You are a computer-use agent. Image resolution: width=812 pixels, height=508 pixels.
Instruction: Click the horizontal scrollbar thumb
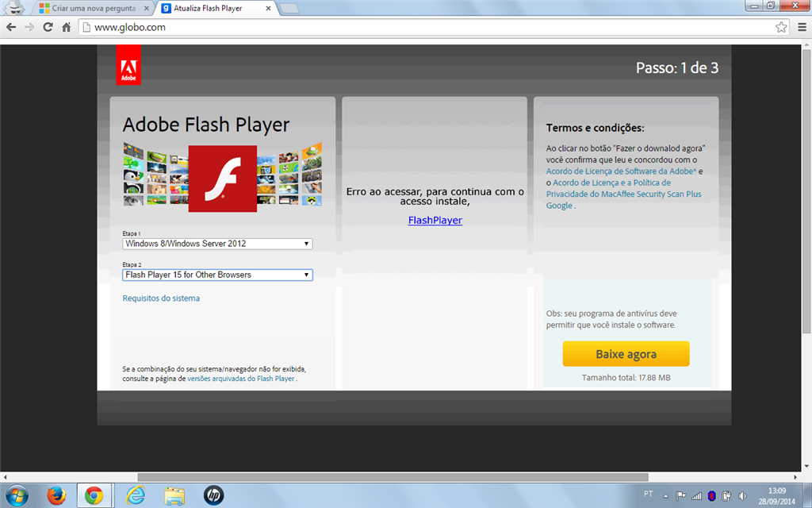(393, 477)
